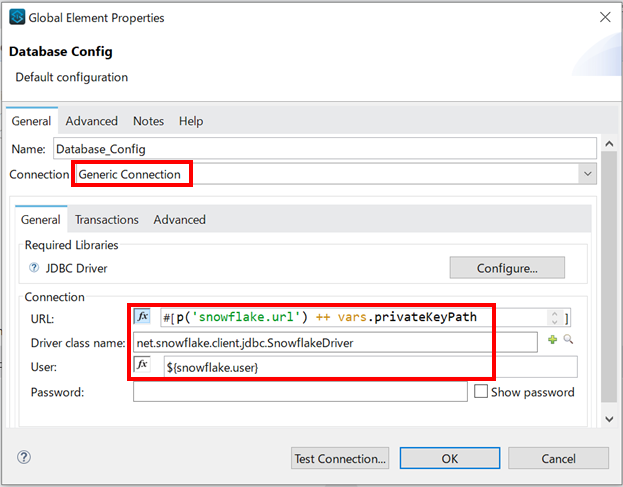Switch to the top-level Advanced tab

(x=92, y=121)
